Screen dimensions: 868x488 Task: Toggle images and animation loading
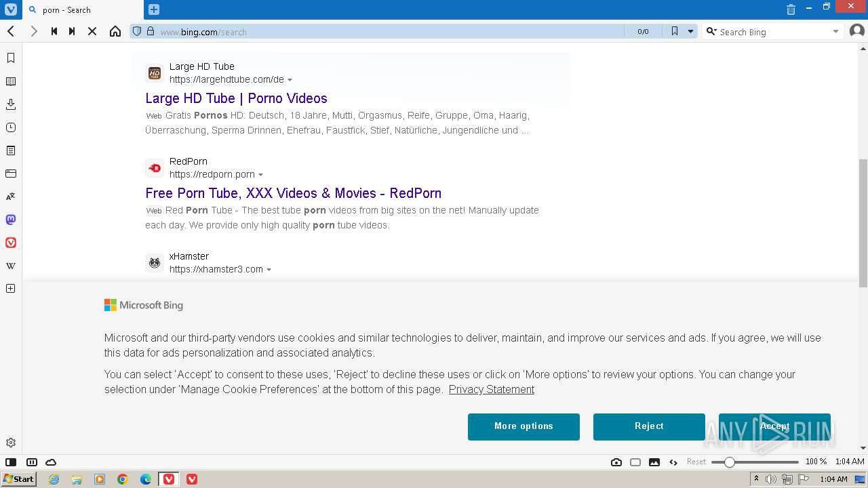[654, 462]
